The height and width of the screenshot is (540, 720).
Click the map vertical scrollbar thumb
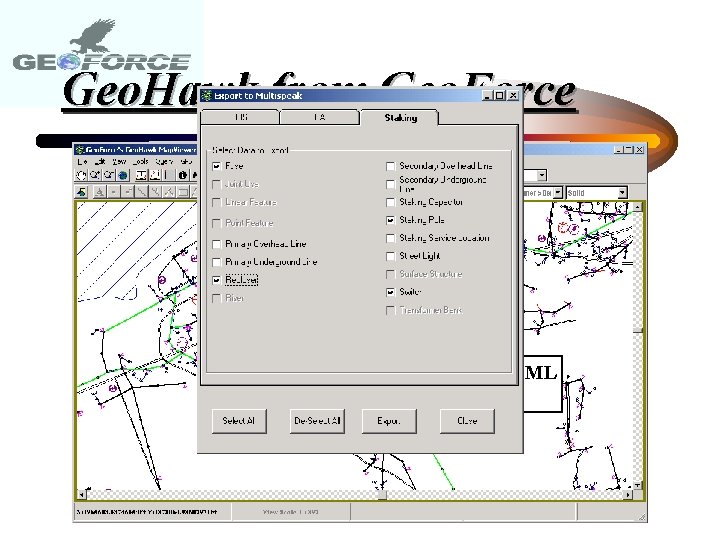click(638, 330)
